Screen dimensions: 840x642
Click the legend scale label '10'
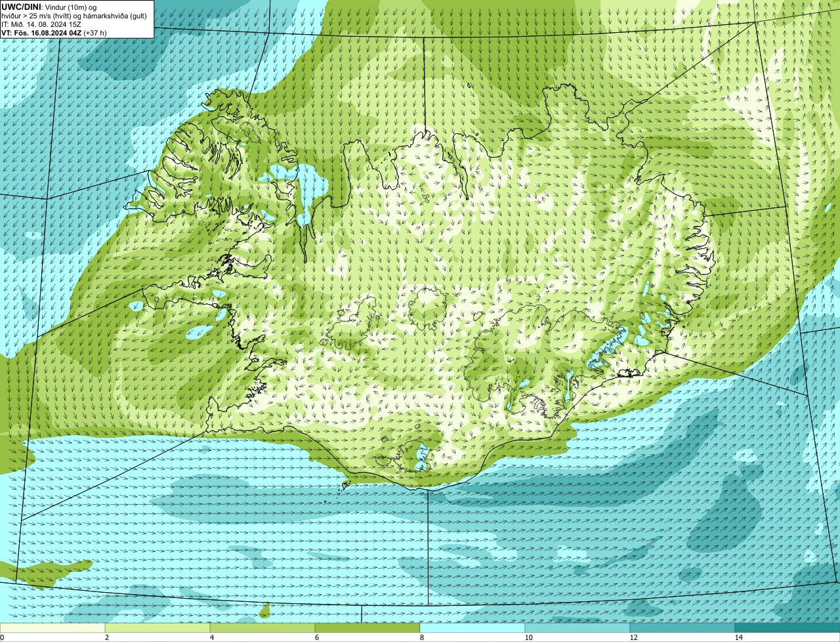[x=528, y=637]
